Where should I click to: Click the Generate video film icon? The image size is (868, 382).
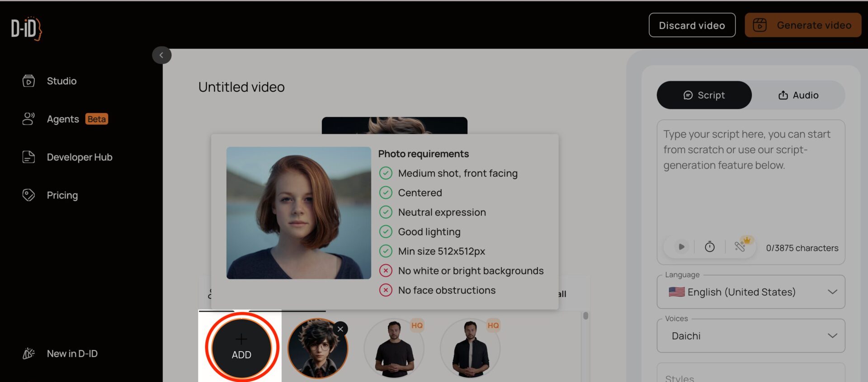point(759,25)
